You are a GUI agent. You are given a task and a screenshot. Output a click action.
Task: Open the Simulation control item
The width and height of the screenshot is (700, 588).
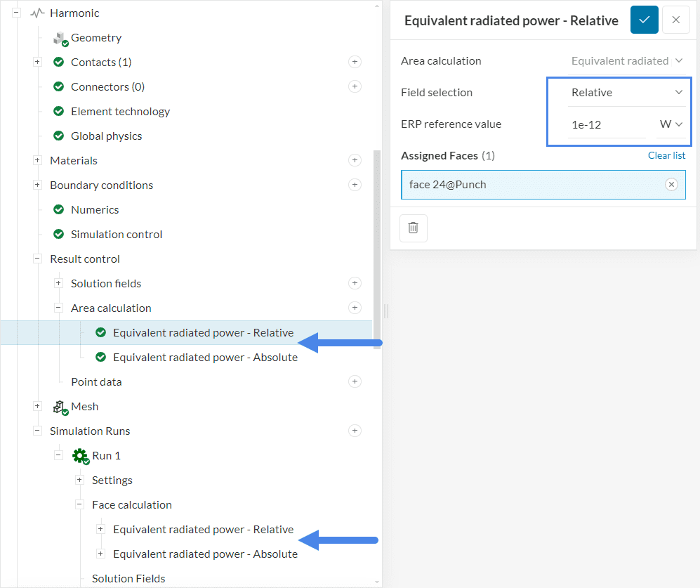pyautogui.click(x=116, y=234)
